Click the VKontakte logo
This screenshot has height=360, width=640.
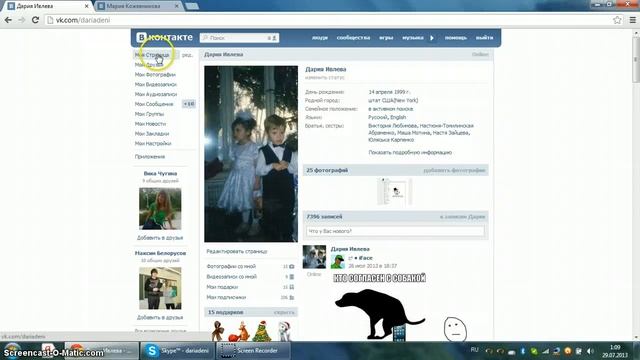[164, 37]
